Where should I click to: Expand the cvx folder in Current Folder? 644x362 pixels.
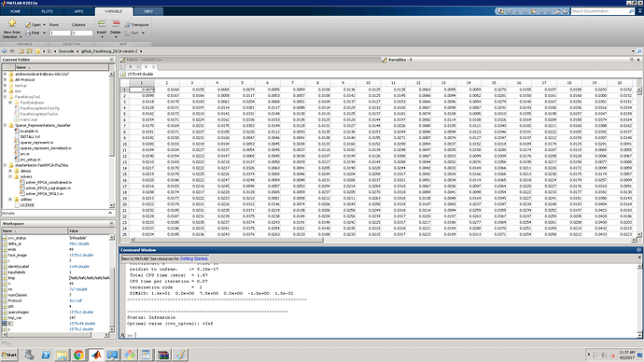(5, 91)
